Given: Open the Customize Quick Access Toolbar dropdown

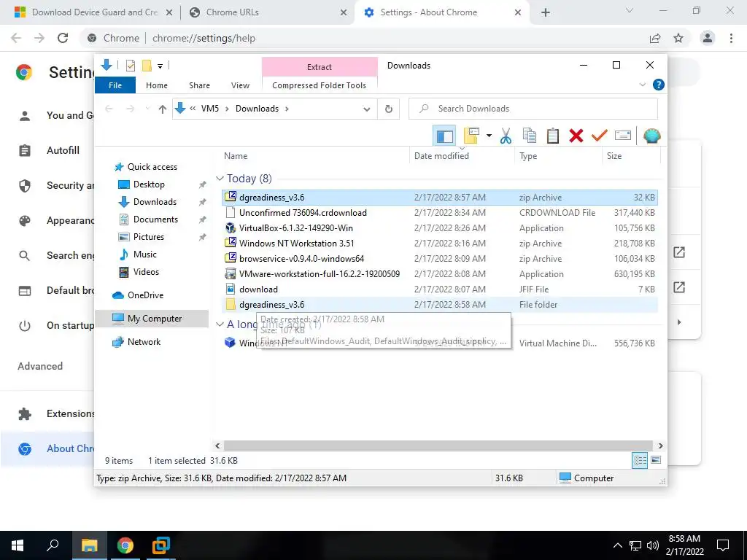Looking at the screenshot, I should pyautogui.click(x=160, y=66).
